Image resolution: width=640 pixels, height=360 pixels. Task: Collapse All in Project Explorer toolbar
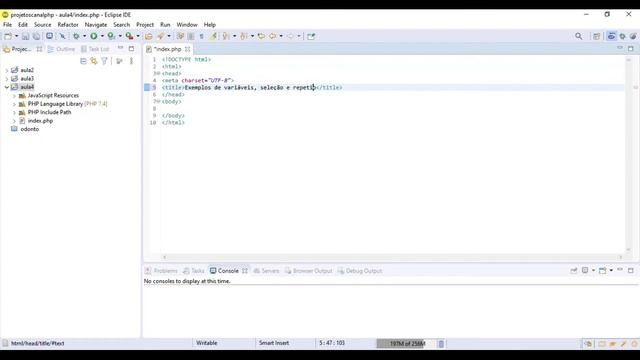click(83, 61)
